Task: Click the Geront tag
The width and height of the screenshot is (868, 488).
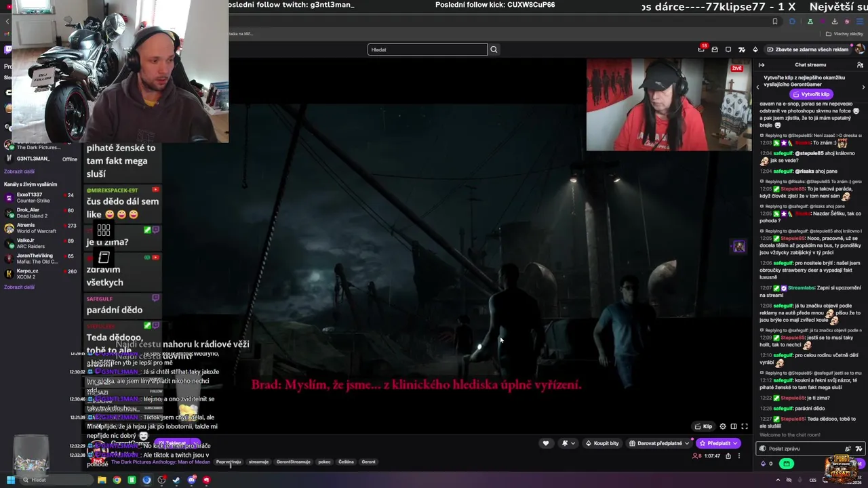Action: (368, 462)
